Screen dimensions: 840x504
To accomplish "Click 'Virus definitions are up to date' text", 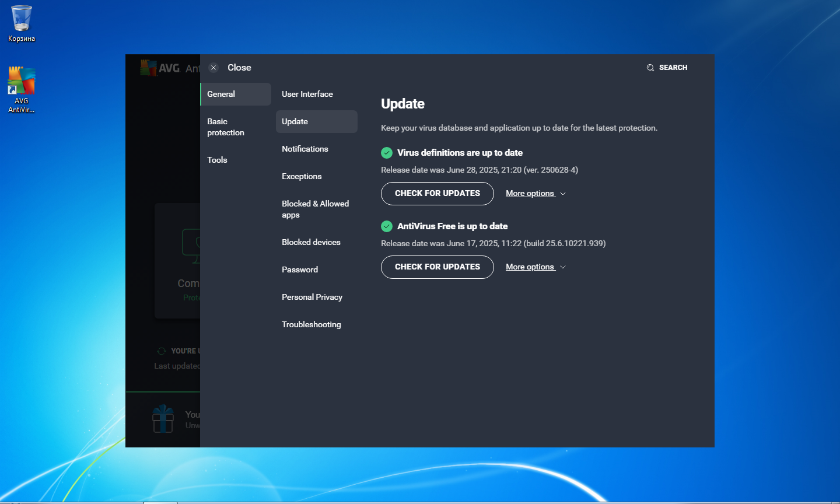I will pos(460,153).
